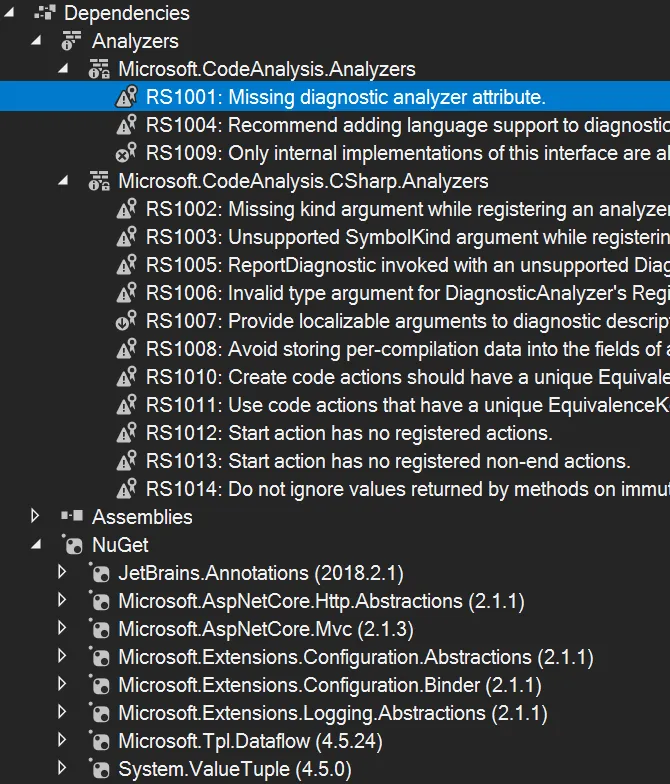The image size is (670, 784).
Task: Click the JetBrains.Annotations package icon
Action: (99, 573)
